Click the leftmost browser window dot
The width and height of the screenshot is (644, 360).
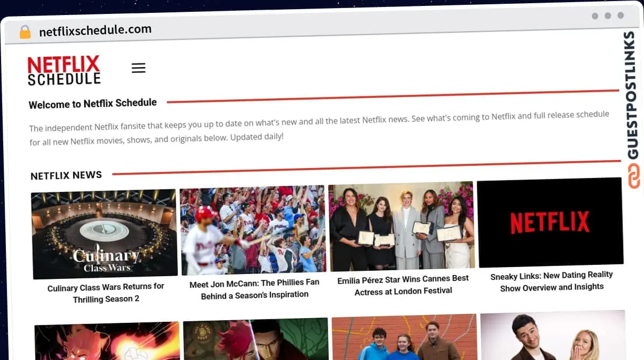595,16
